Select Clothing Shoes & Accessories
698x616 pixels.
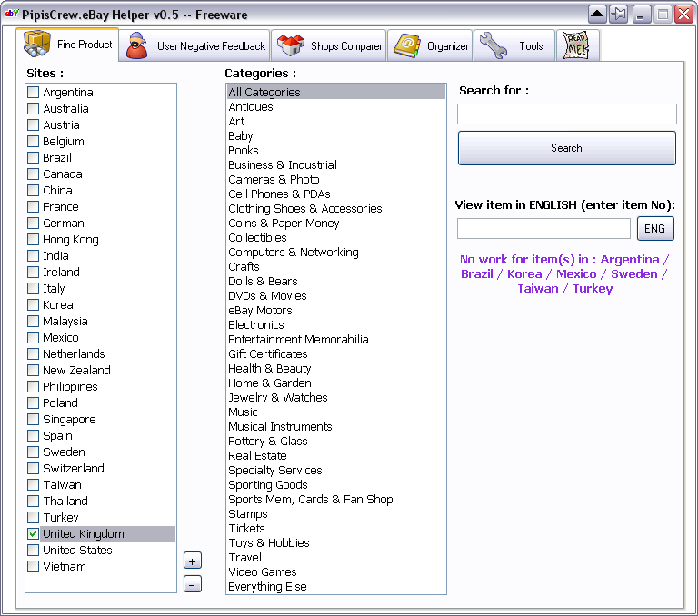(336, 208)
